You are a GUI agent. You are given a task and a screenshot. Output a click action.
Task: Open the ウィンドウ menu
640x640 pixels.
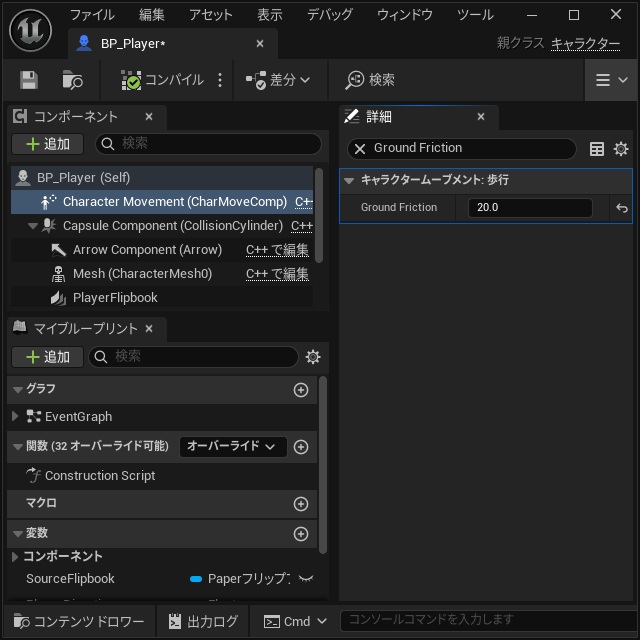(x=404, y=15)
